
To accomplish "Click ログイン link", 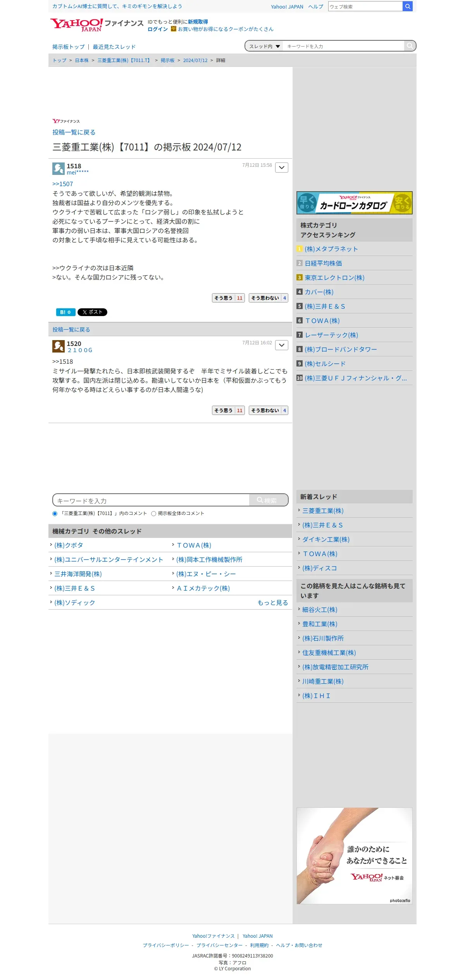I will pyautogui.click(x=158, y=29).
